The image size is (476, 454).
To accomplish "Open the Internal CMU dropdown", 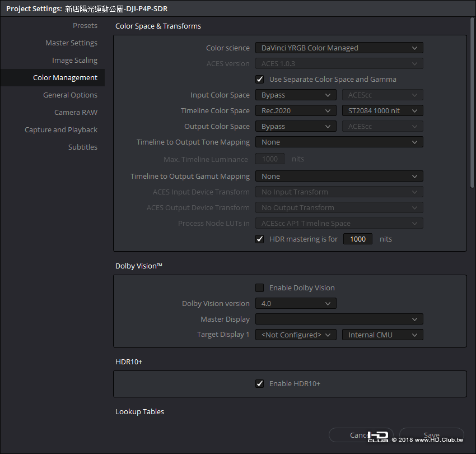I will pos(382,335).
